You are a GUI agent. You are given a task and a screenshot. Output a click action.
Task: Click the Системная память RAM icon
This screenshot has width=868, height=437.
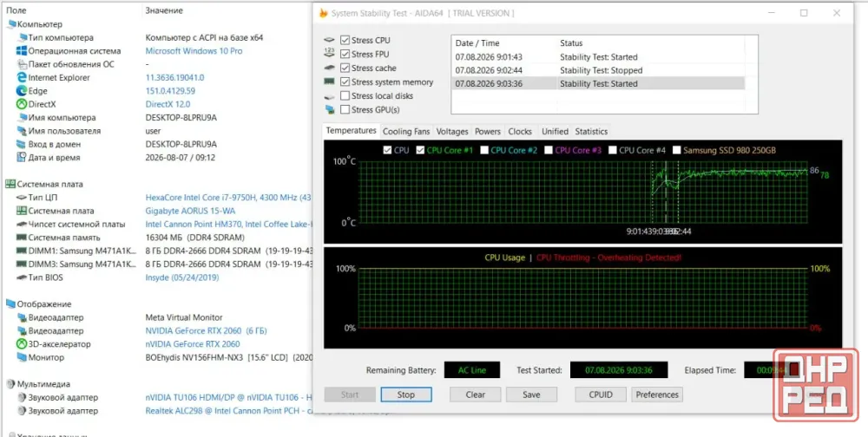pos(22,238)
